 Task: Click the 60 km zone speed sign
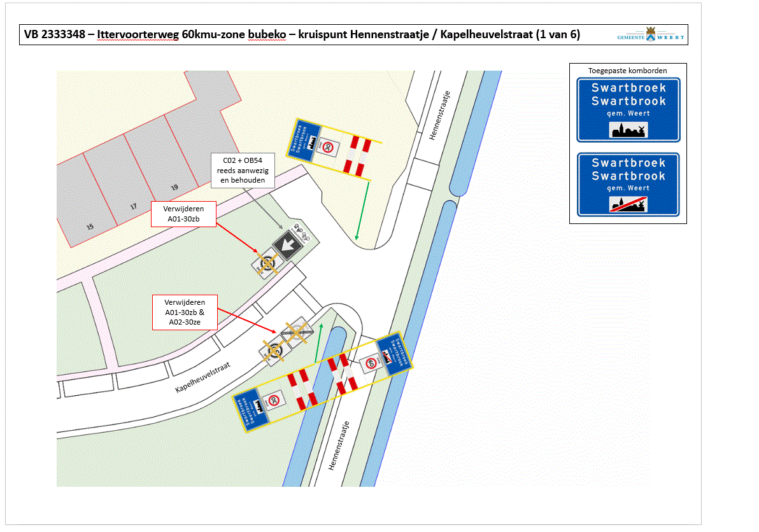(371, 363)
